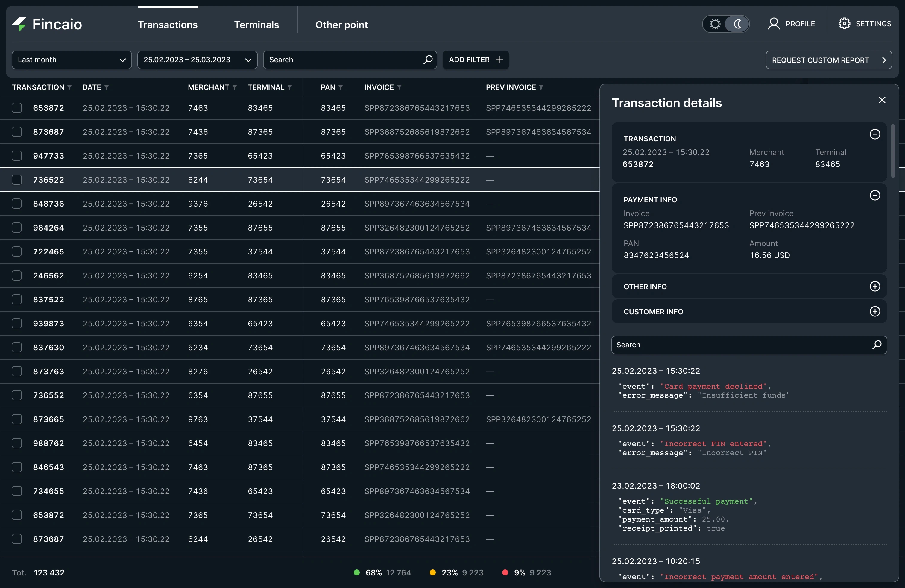Viewport: 905px width, 588px height.
Task: Click the Add Filter button
Action: click(x=475, y=60)
